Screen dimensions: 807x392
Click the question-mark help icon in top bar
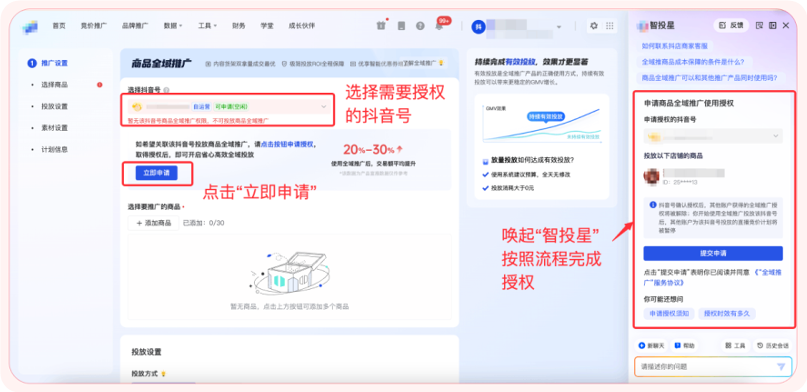[420, 26]
